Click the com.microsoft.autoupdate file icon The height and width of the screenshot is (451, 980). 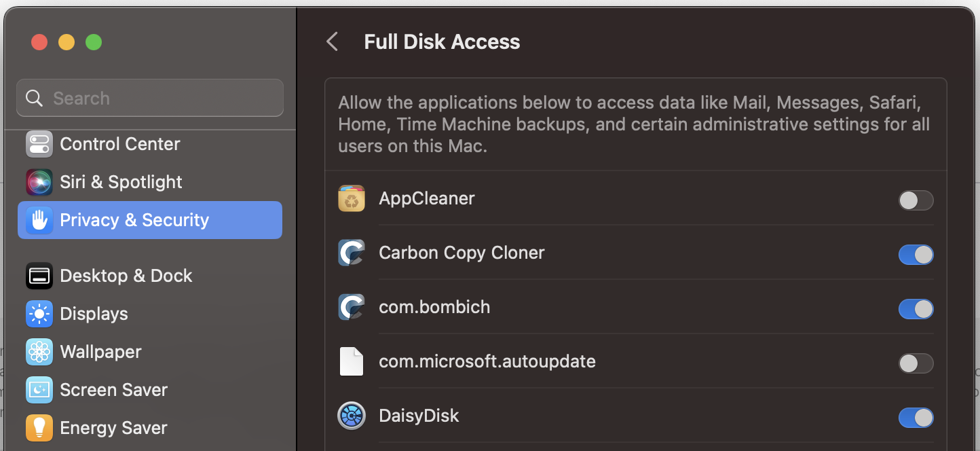352,361
